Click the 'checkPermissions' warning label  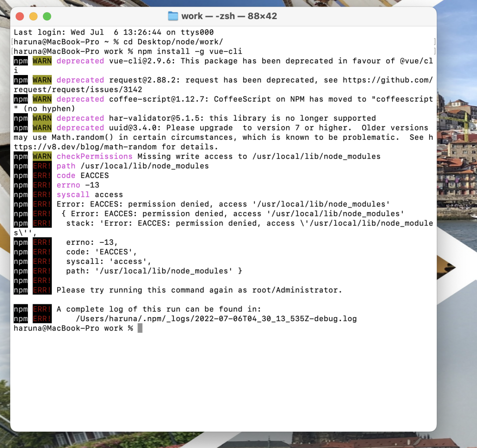pyautogui.click(x=95, y=156)
